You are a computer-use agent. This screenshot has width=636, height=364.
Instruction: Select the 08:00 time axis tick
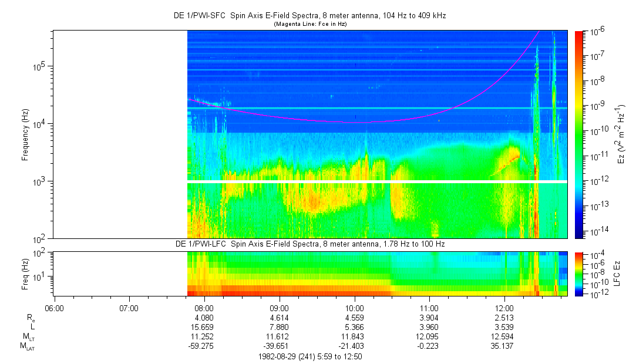204,307
